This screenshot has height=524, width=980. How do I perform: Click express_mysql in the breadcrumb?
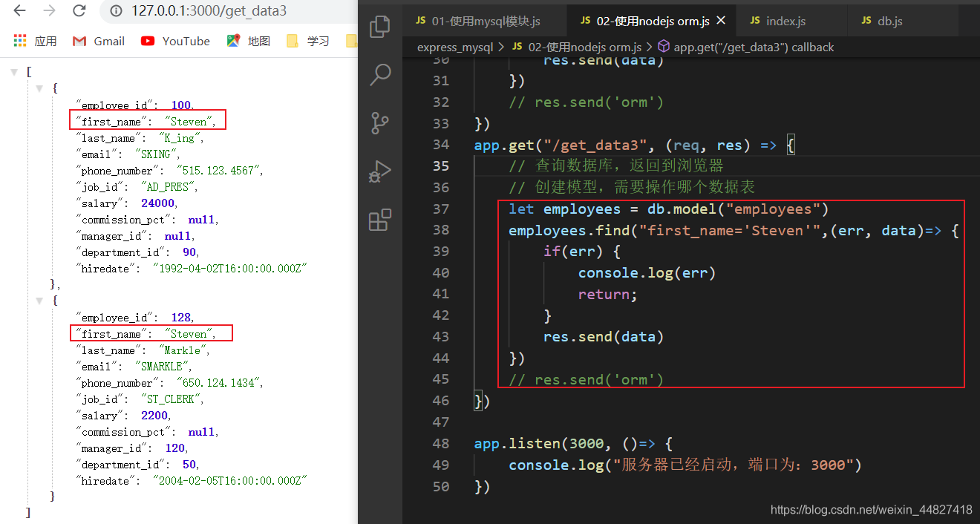click(454, 48)
